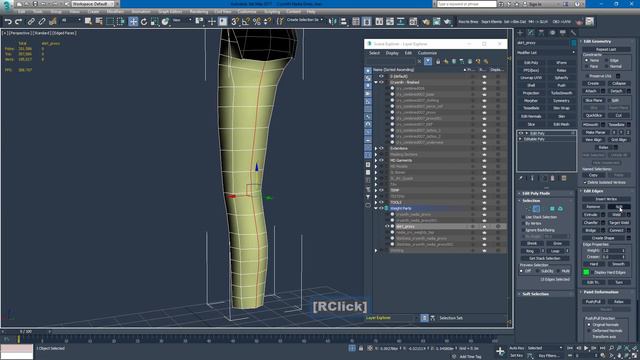Click the Redo arrow in main toolbar
The image size is (640, 360).
[x=18, y=21]
